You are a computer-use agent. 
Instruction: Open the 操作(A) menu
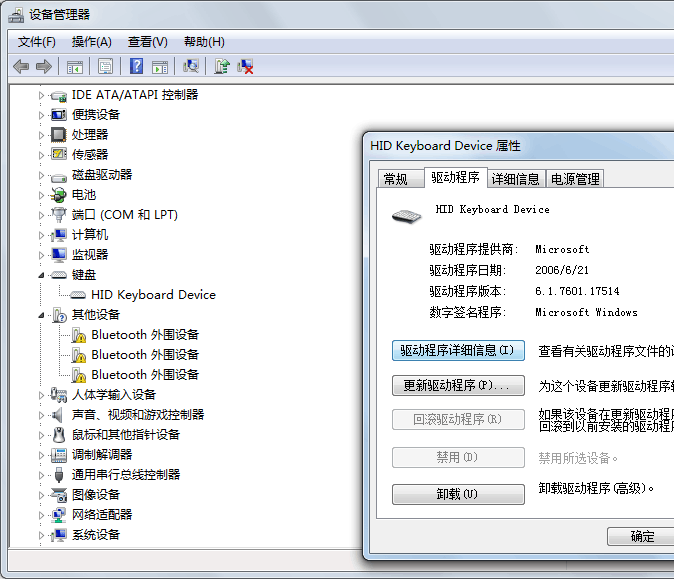pos(92,42)
